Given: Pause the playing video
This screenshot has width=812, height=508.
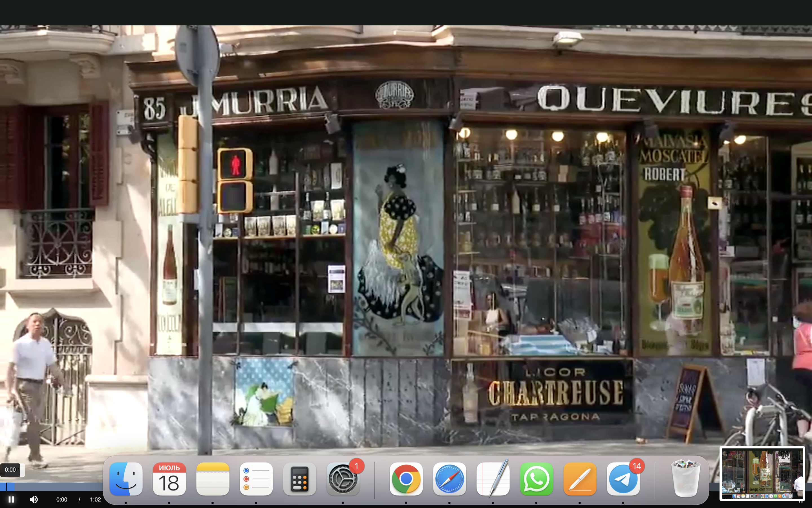Looking at the screenshot, I should click(x=11, y=499).
